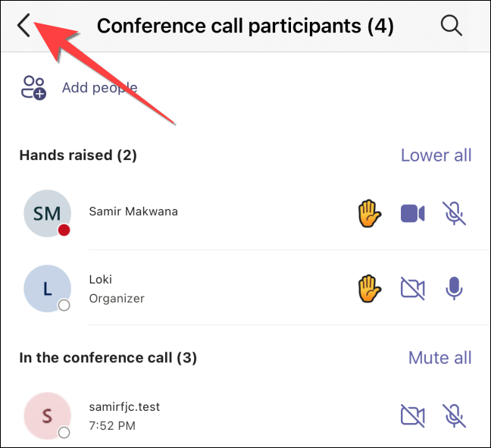Open search in participants list
Screen dimensions: 491x448
point(451,26)
